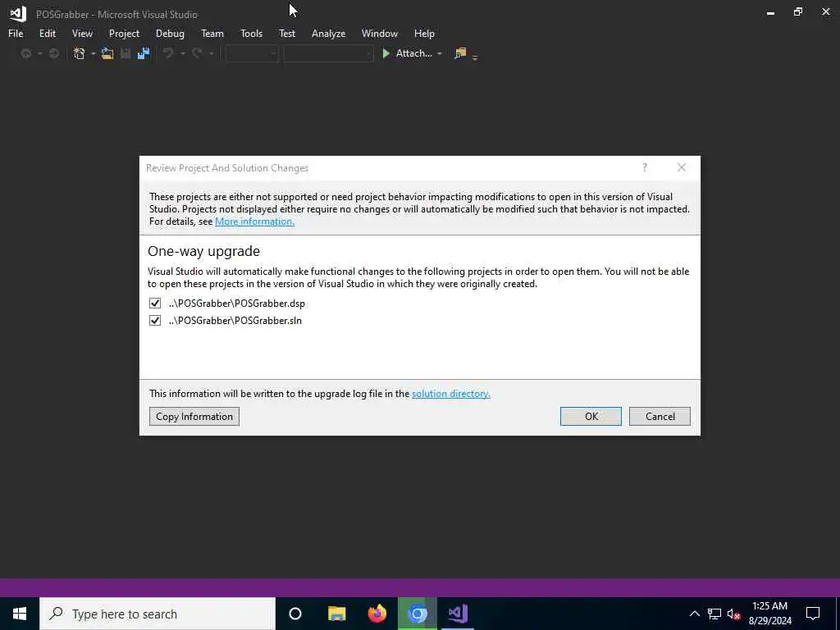
Task: Follow the More information link
Action: (254, 221)
